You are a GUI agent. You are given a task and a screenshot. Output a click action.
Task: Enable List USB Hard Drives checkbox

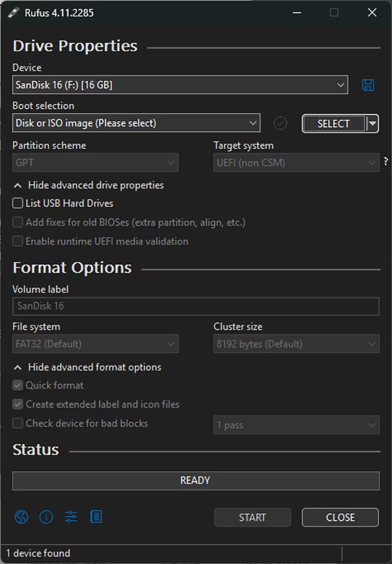coord(18,204)
